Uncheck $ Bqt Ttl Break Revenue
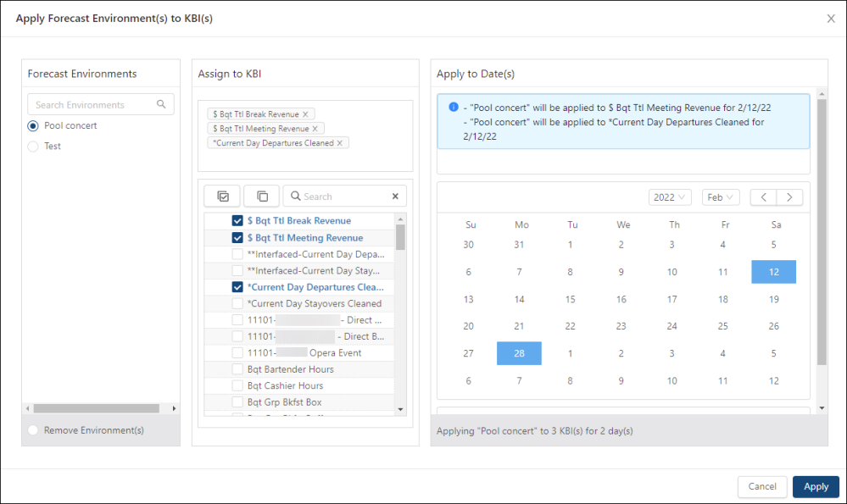This screenshot has width=847, height=504. [237, 221]
